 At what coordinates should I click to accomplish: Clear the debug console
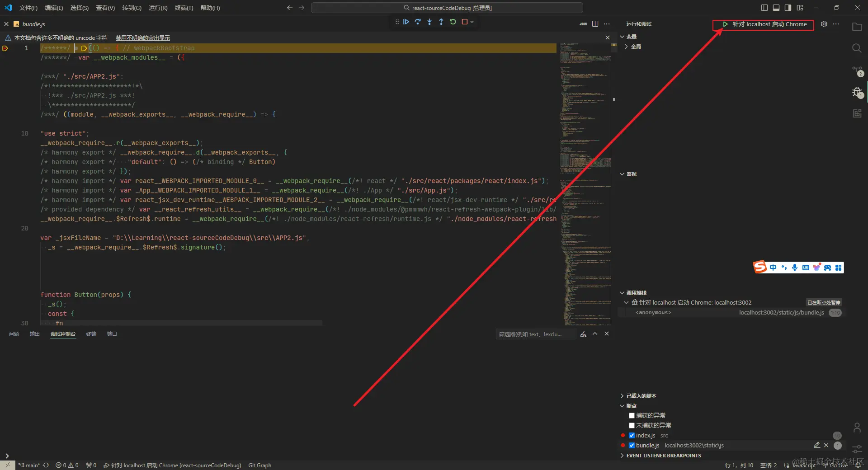click(583, 334)
